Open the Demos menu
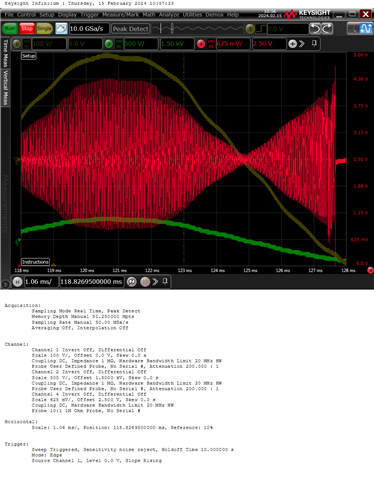This screenshot has width=374, height=480. 214,15
